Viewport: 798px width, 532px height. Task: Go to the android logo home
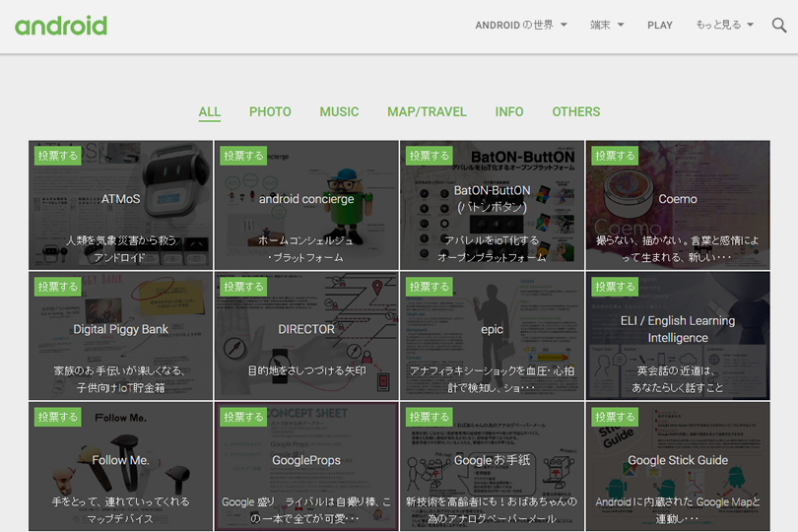coord(61,26)
